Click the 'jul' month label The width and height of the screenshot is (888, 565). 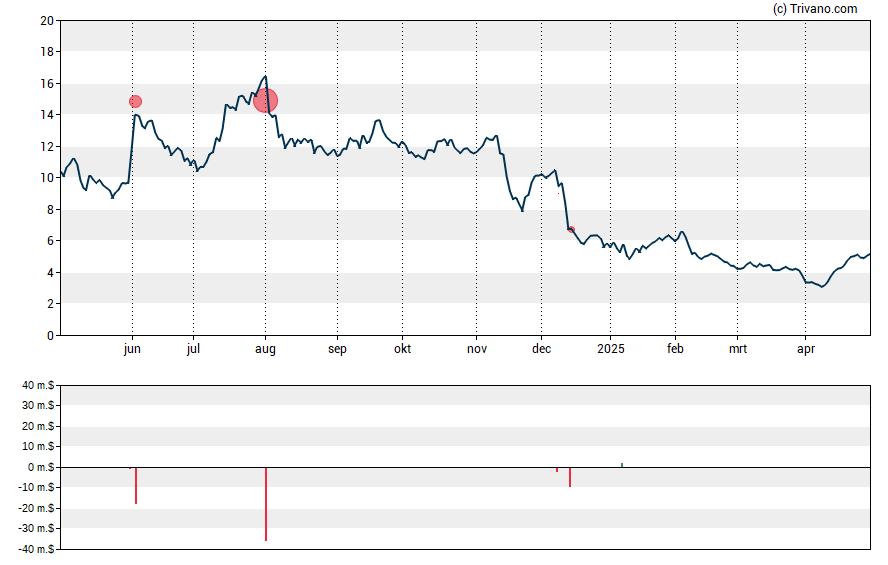point(193,349)
